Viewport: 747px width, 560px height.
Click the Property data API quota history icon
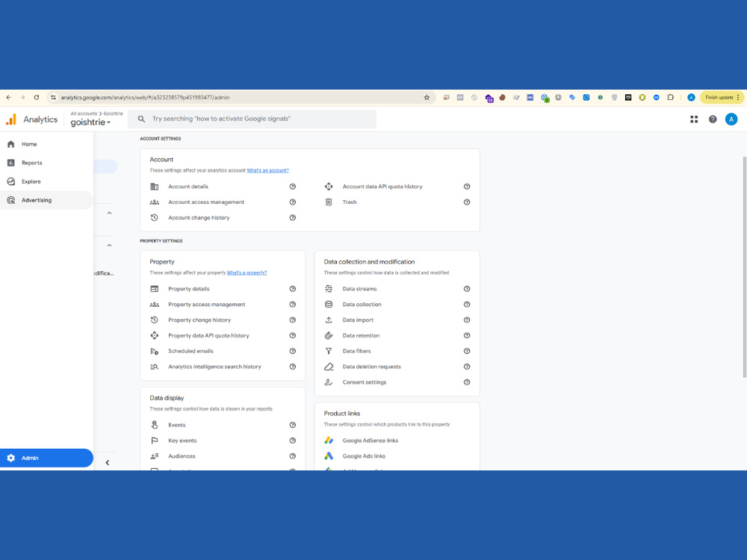pos(155,335)
